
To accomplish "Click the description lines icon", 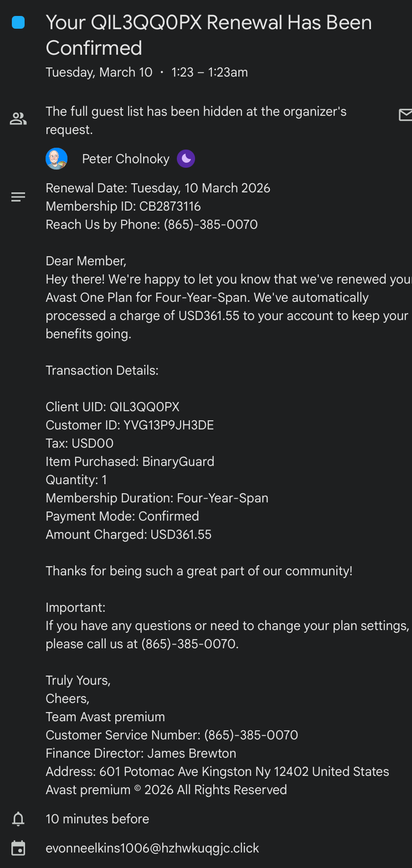I will (x=18, y=197).
